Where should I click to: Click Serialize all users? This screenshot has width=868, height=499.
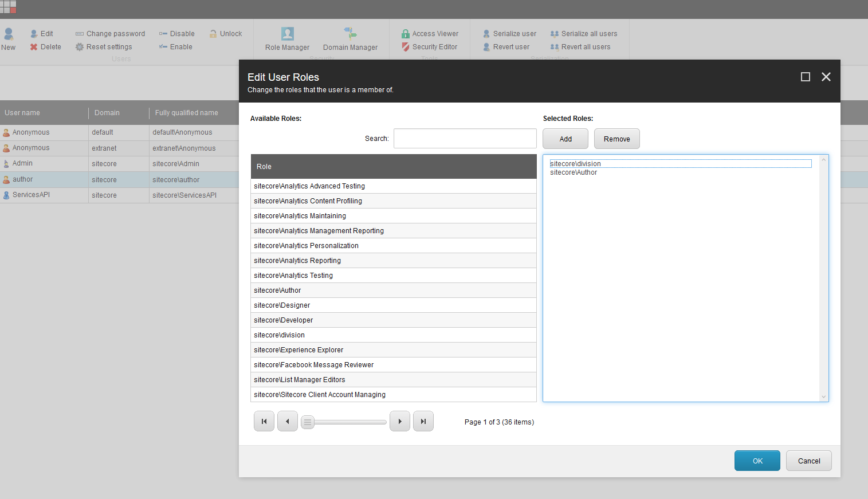pyautogui.click(x=584, y=34)
